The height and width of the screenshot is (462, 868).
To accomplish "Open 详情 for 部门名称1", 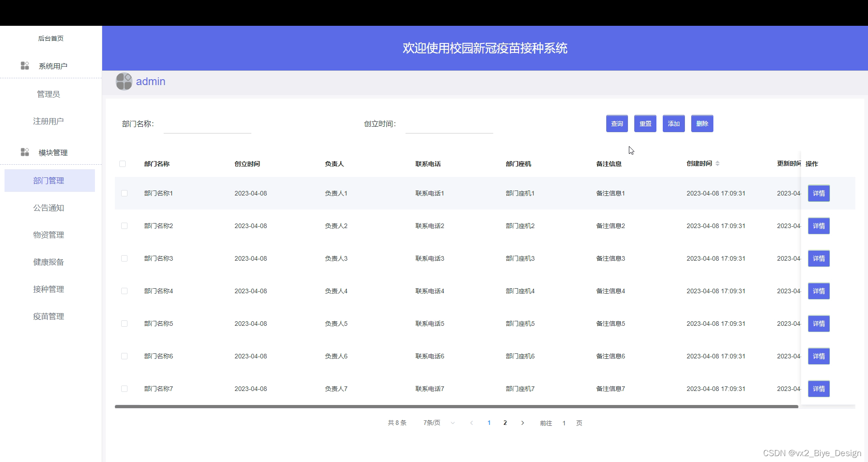I will click(x=819, y=193).
